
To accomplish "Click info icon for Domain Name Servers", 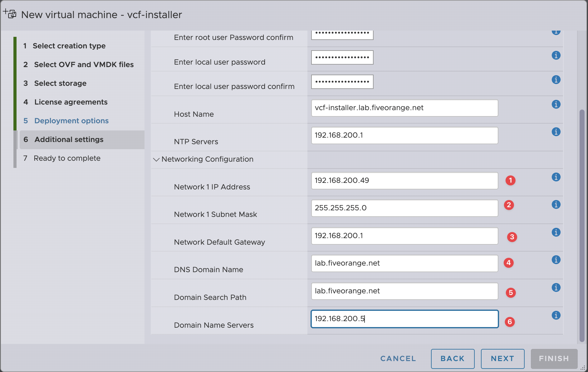I will coord(556,315).
